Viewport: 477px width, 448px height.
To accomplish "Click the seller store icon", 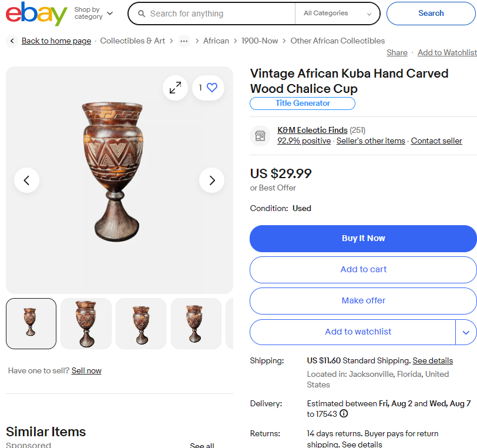I will [x=260, y=136].
